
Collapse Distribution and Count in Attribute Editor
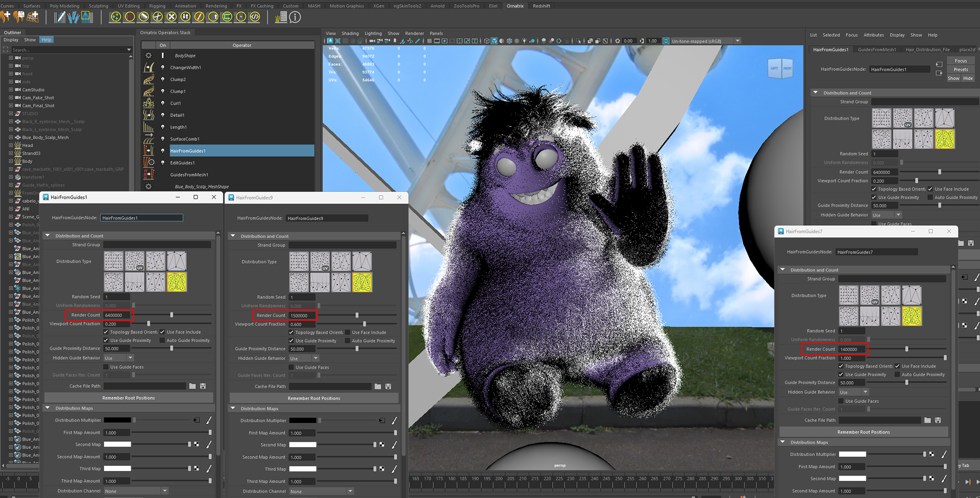[x=816, y=93]
